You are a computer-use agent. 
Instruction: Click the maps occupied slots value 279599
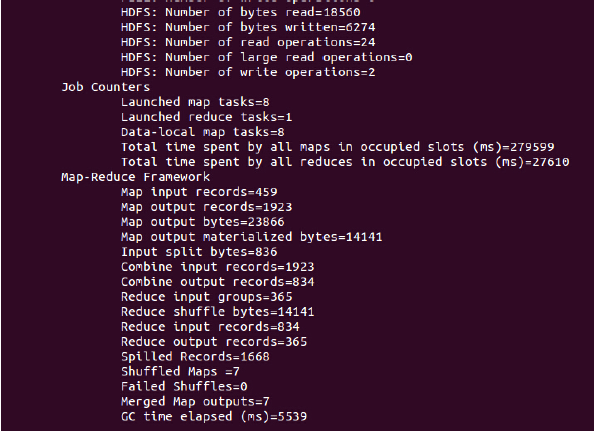532,147
